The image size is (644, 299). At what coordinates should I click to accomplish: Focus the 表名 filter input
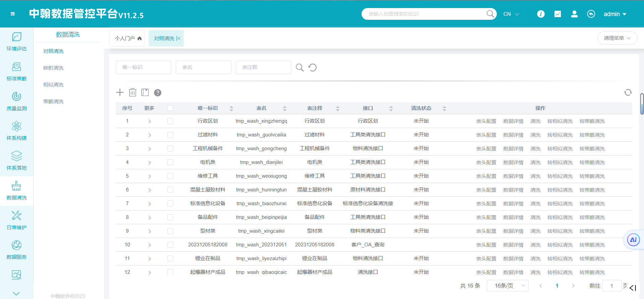coord(204,67)
